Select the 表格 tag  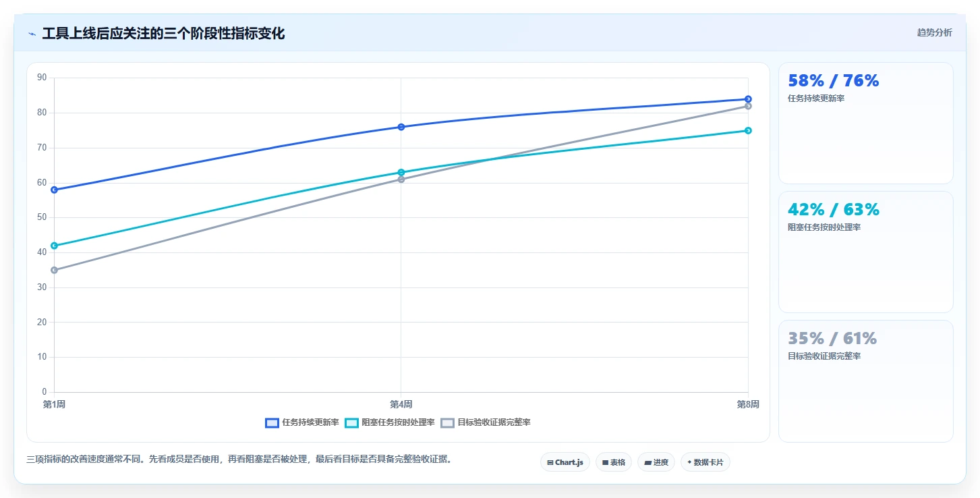point(614,462)
